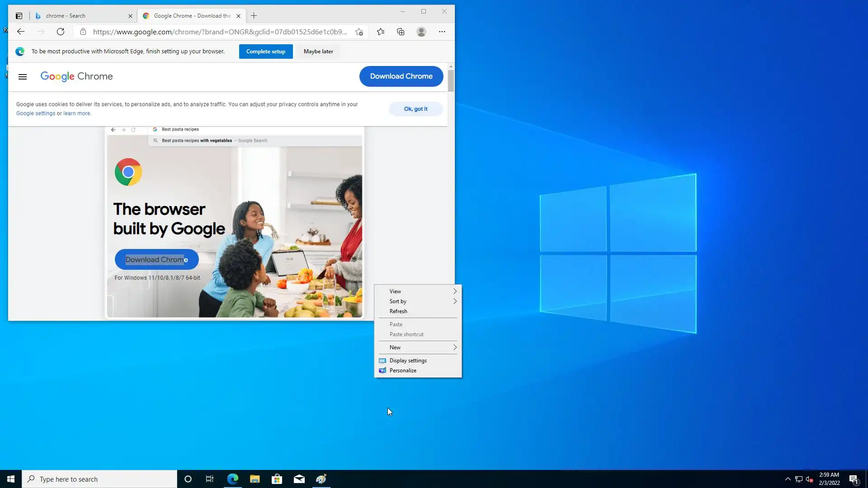Choose Personalize in the context menu

click(403, 371)
